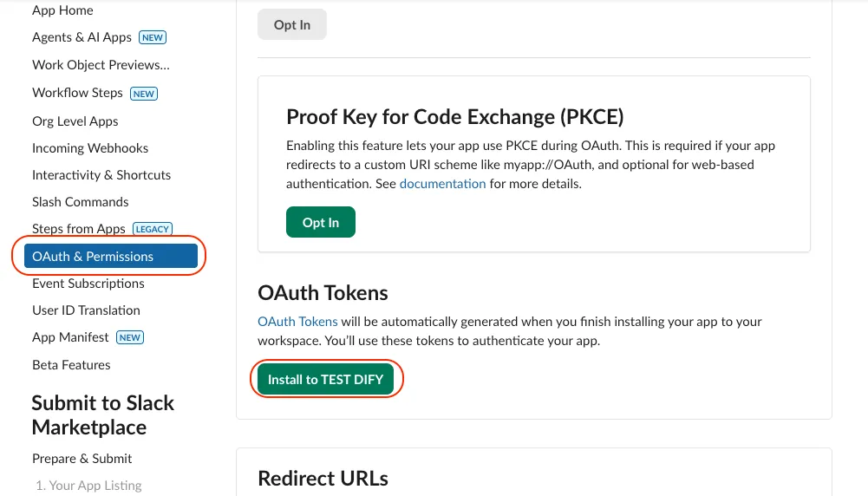Open Work Object Previews section
This screenshot has width=868, height=496.
click(x=101, y=65)
